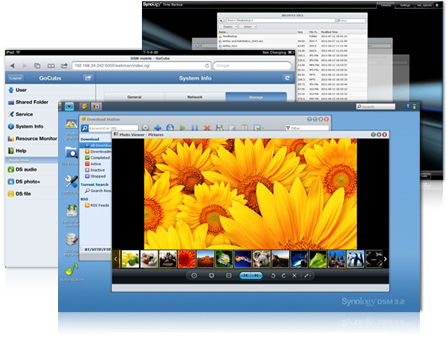Click Filter field in Download Station

pyautogui.click(x=307, y=128)
